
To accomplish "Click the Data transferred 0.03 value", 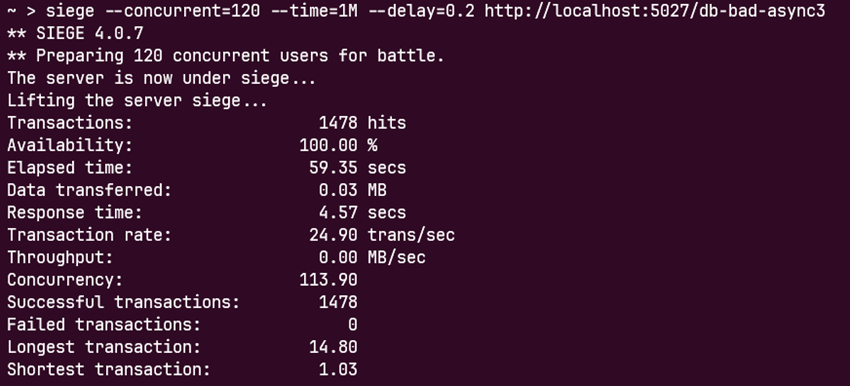I will 338,190.
